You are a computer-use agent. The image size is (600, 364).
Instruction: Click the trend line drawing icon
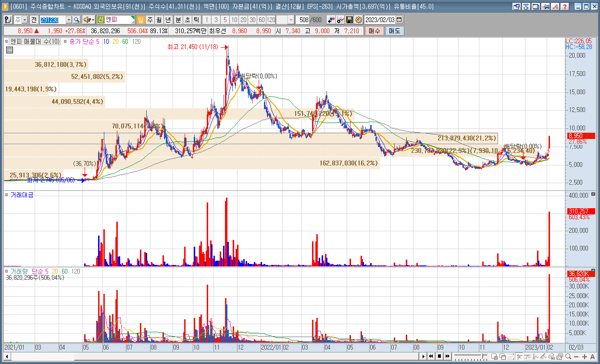tap(543, 356)
